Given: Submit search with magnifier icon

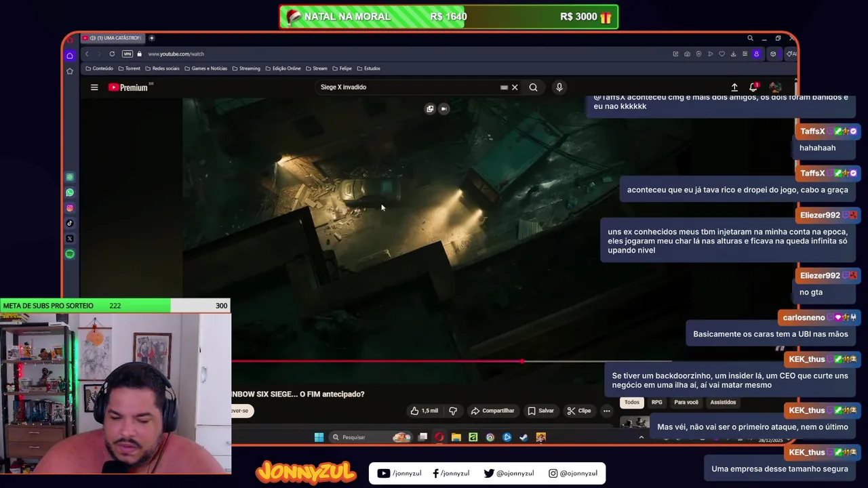Looking at the screenshot, I should [533, 87].
